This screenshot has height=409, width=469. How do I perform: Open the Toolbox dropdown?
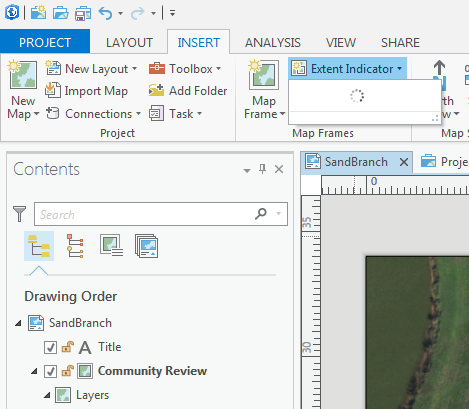185,69
